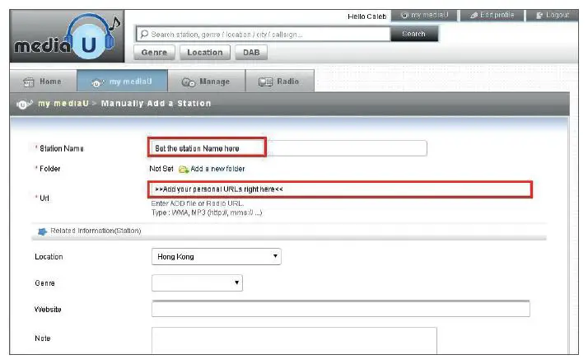Viewport: 588px width, 364px height.
Task: Click the Radio tab radio icon
Action: 265,82
